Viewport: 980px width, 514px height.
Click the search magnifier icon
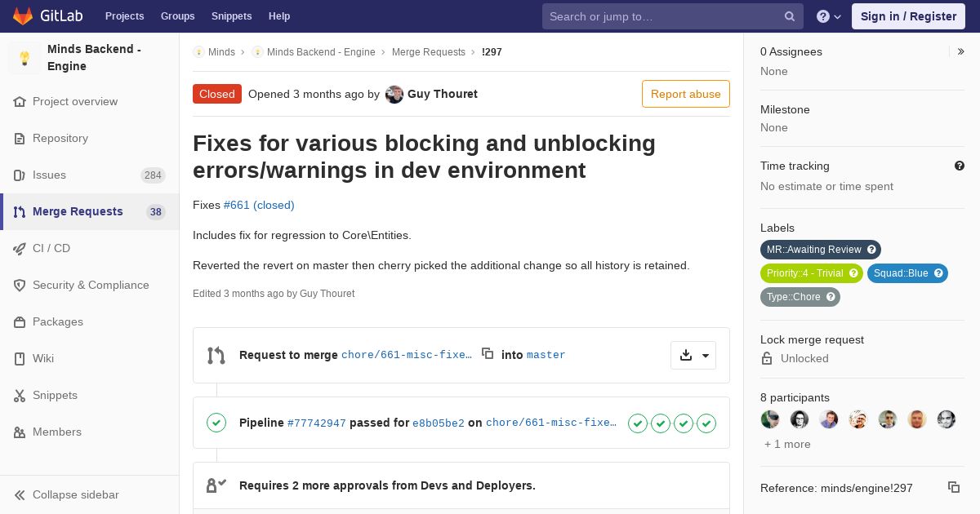(790, 16)
